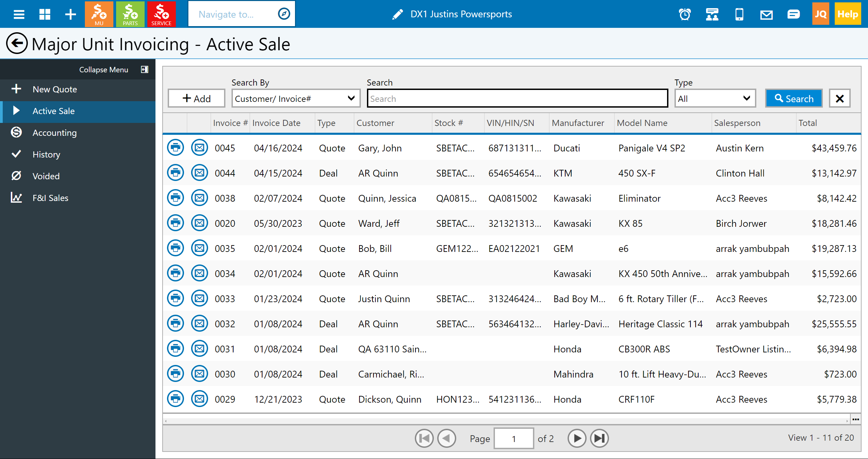The height and width of the screenshot is (459, 868).
Task: Expand the Type filter dropdown
Action: [x=715, y=98]
